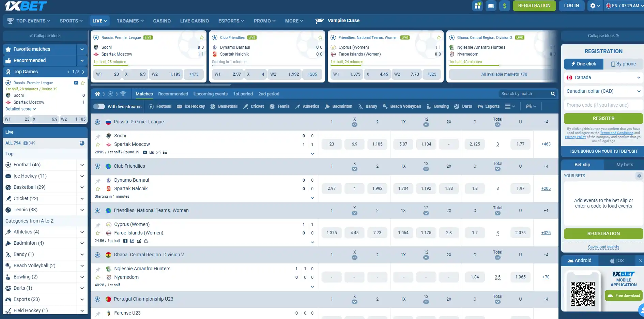Click the LOG IN button

point(571,6)
